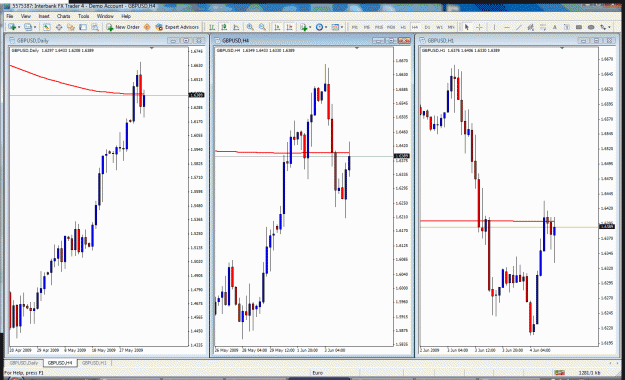Viewport: 625px width, 380px height.
Task: Click the Expert Advisors button
Action: pyautogui.click(x=177, y=27)
